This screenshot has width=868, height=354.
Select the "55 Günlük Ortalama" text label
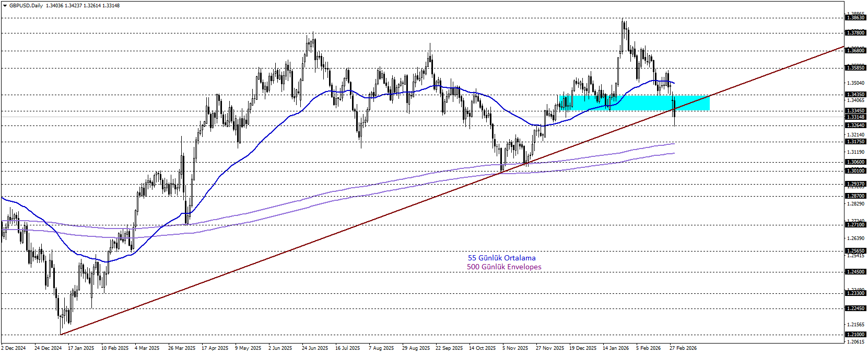[x=501, y=258]
